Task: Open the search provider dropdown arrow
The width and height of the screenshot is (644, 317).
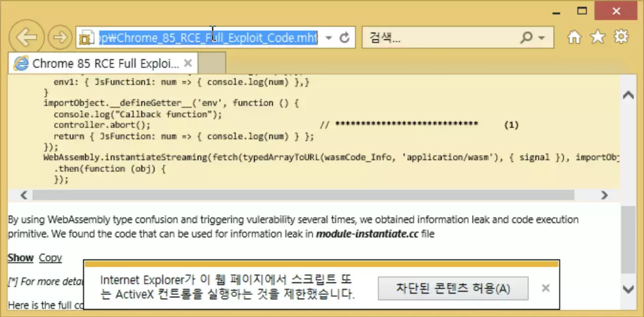Action: click(x=541, y=38)
